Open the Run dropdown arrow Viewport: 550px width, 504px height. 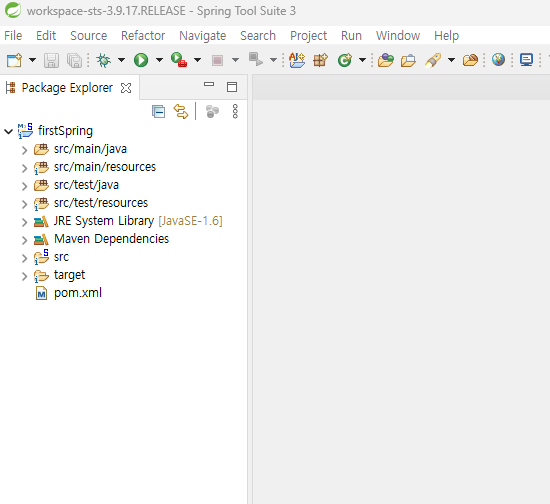[x=159, y=60]
